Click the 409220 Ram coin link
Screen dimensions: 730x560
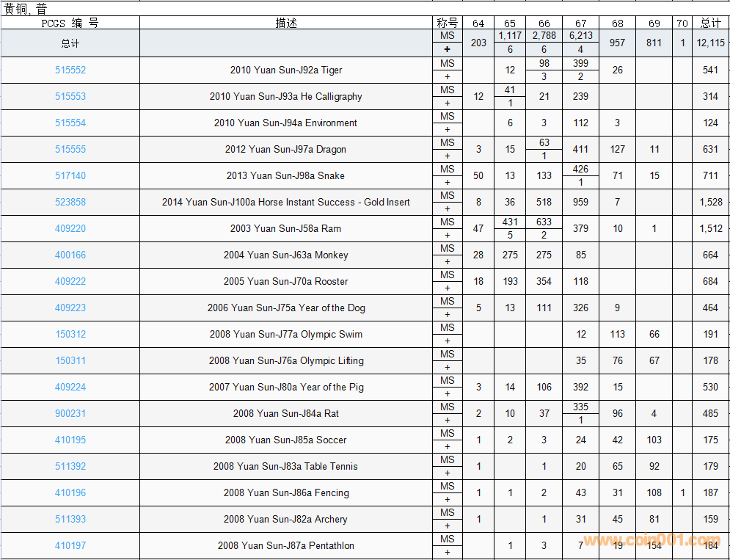[70, 229]
